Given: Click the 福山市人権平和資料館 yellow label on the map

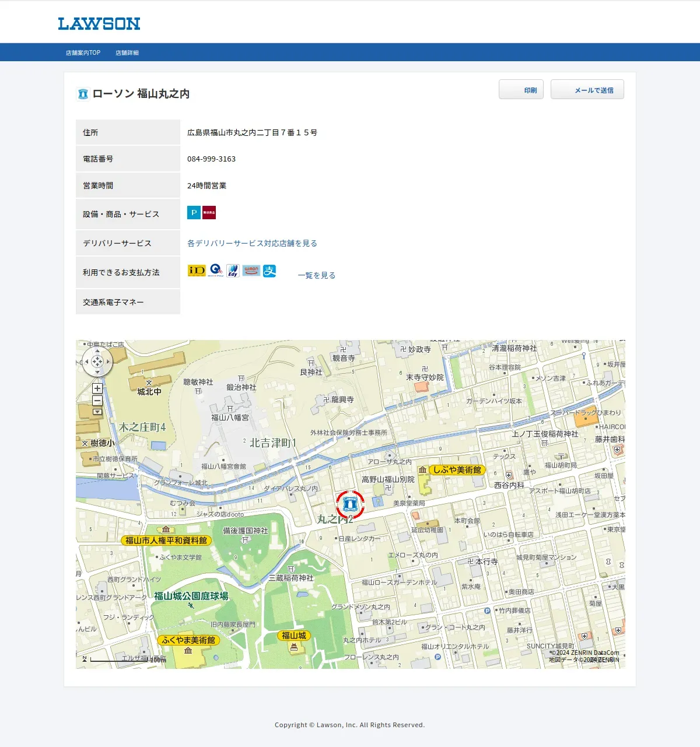Looking at the screenshot, I should coord(166,541).
